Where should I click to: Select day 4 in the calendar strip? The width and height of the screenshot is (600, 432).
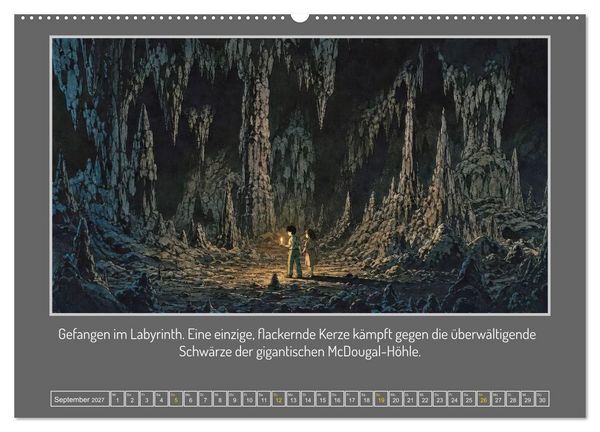click(x=161, y=399)
